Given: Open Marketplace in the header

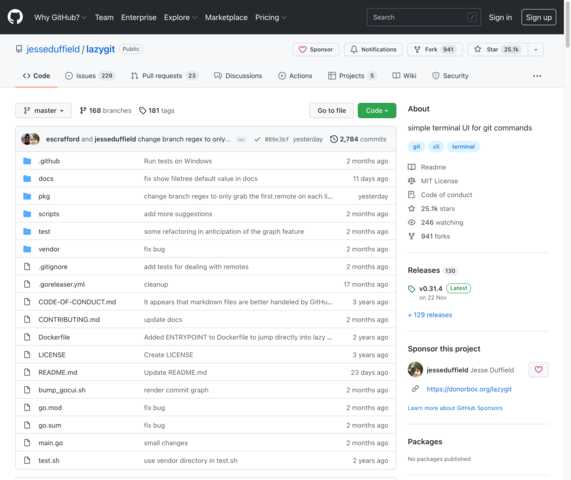Looking at the screenshot, I should pyautogui.click(x=226, y=17).
